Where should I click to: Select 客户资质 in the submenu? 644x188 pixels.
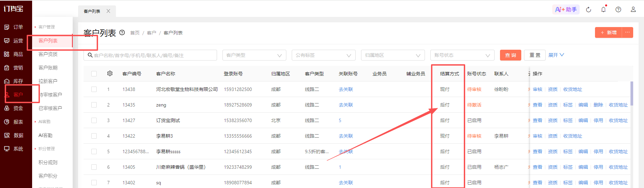pos(48,54)
